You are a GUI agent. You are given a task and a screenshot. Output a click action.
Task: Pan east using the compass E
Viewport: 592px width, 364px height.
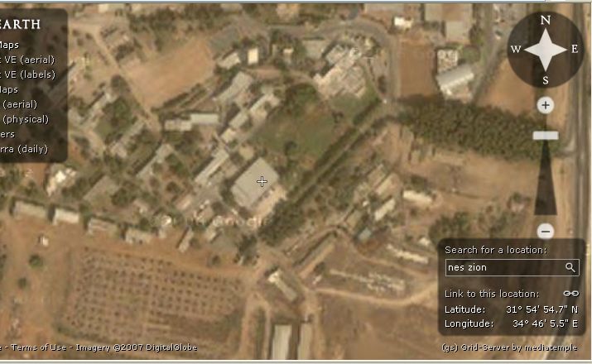(x=575, y=49)
